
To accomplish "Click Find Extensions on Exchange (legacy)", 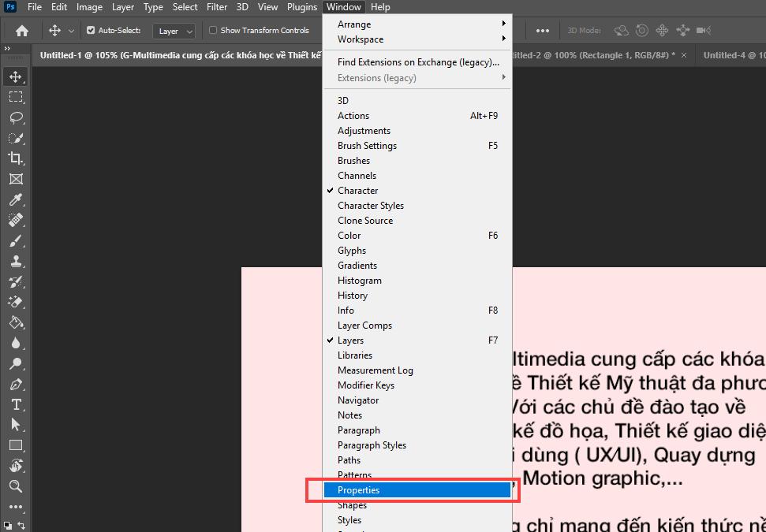I will (x=420, y=61).
